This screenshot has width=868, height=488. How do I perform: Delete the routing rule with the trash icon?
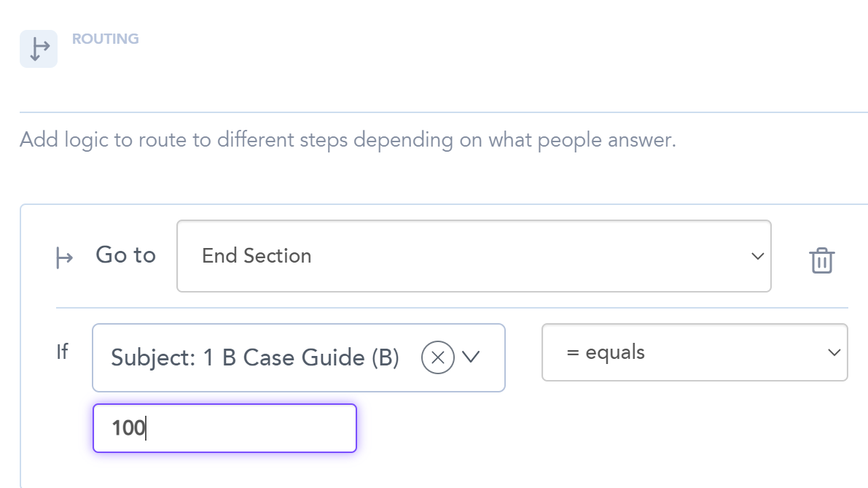click(x=822, y=260)
